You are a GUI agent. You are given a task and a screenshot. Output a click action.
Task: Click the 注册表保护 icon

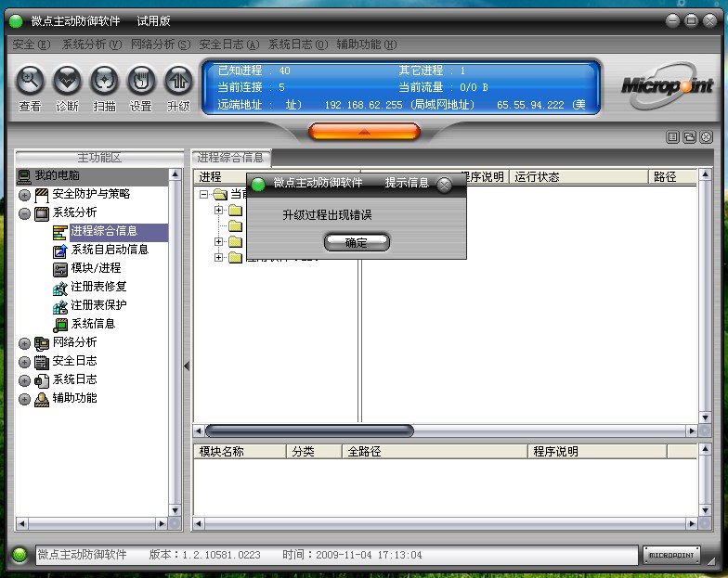point(59,306)
